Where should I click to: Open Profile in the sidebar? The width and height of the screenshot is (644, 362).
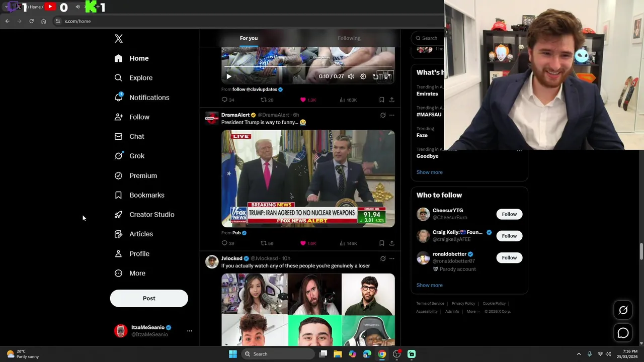point(132,254)
